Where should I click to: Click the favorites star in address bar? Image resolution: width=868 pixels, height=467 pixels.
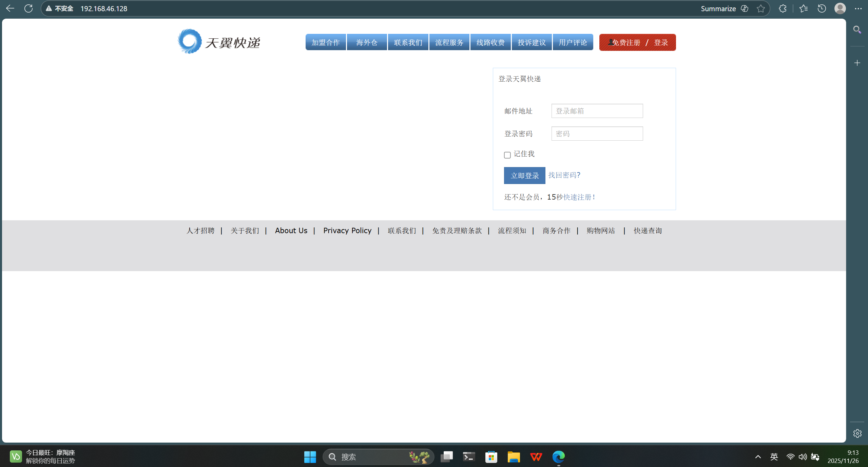tap(760, 8)
